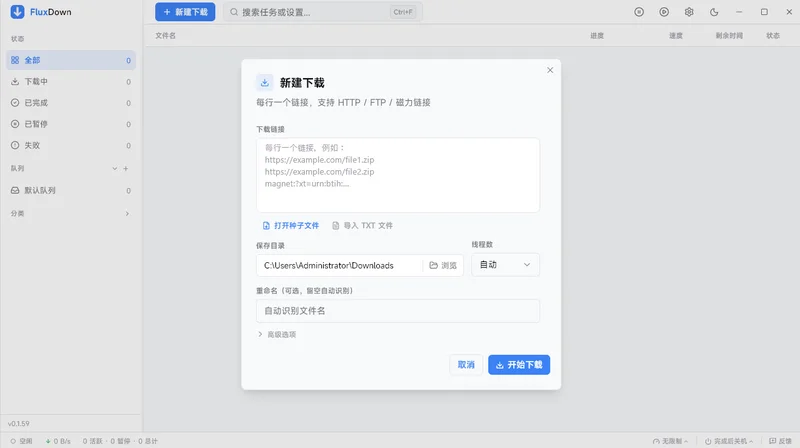Click 打开种子文件 link
Viewport: 800px width, 448px height.
coord(291,226)
